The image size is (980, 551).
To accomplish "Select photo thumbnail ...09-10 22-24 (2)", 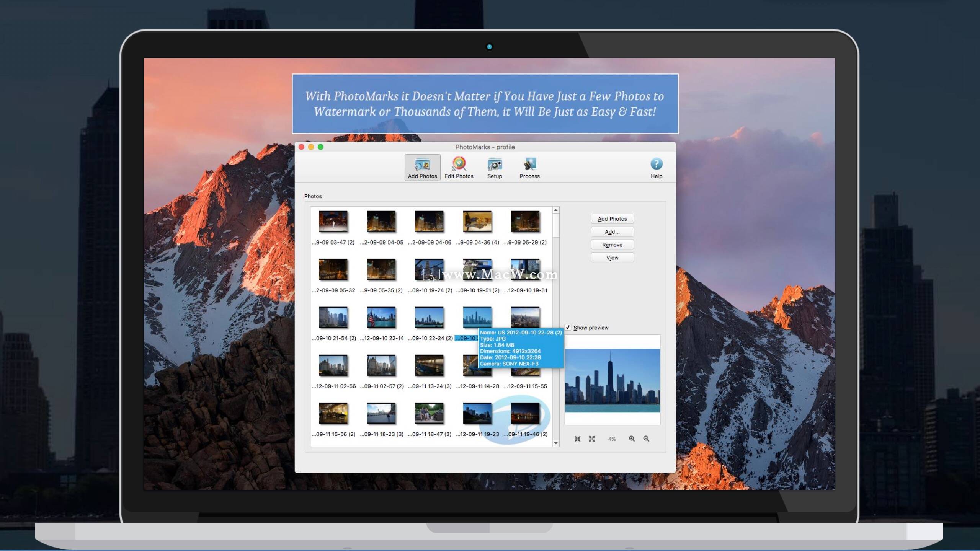I will [429, 317].
